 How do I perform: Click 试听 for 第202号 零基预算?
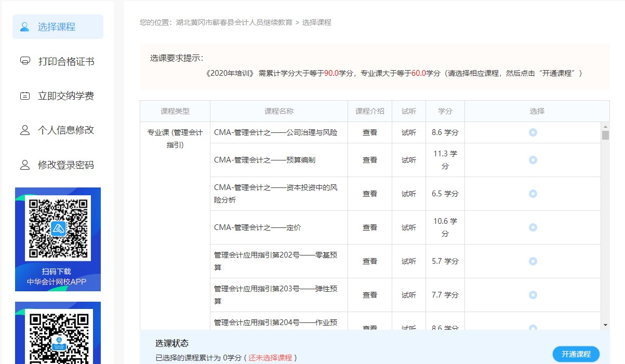pos(409,261)
